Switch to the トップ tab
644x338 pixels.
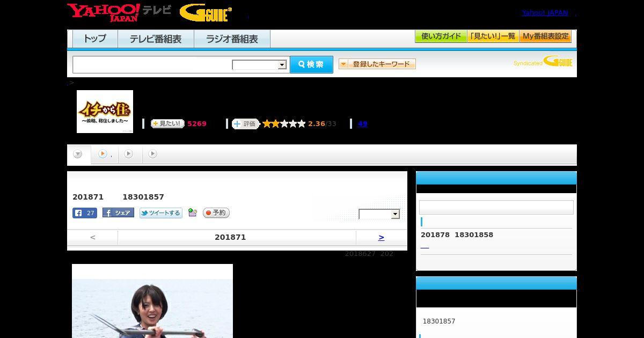tap(95, 39)
